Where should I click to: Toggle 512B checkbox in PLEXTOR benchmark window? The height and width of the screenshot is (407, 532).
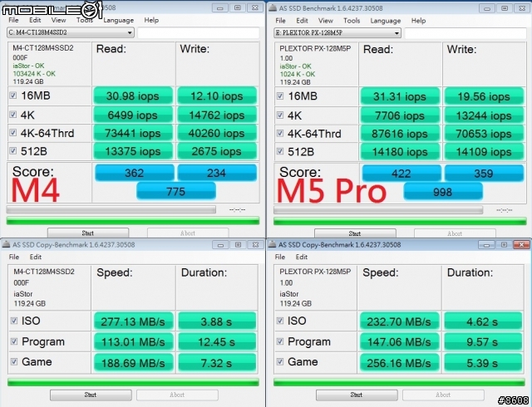[x=280, y=151]
